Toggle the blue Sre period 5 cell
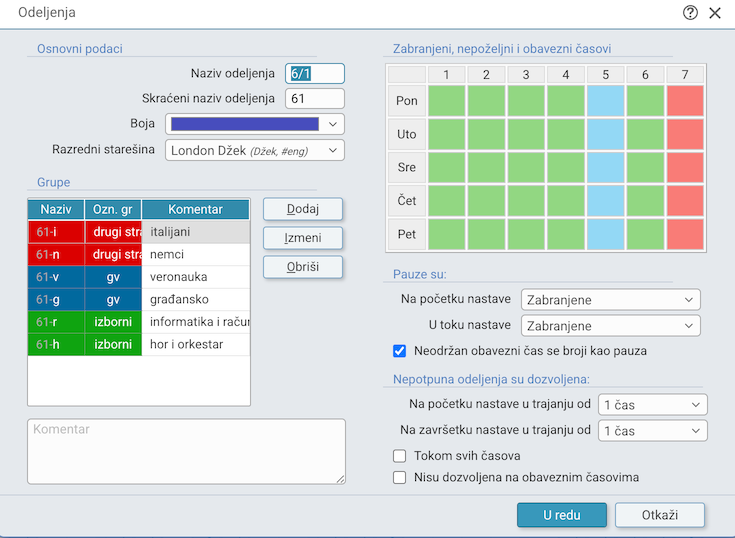This screenshot has height=538, width=735. [x=606, y=167]
